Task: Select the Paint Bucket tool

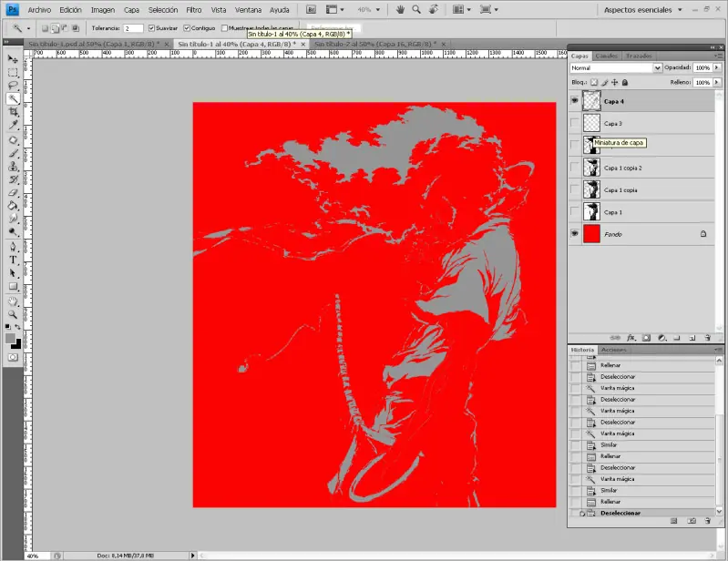Action: click(13, 206)
